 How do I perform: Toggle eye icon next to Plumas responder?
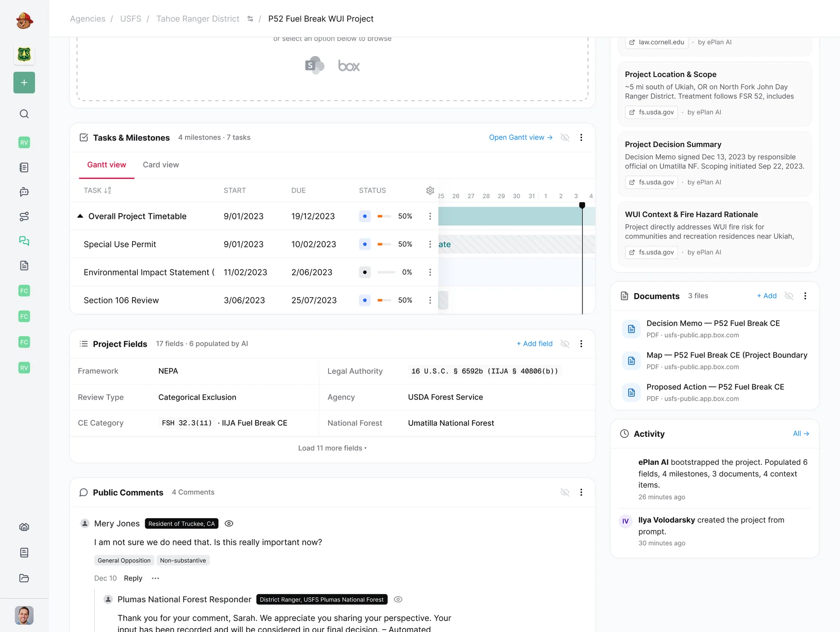(x=398, y=599)
